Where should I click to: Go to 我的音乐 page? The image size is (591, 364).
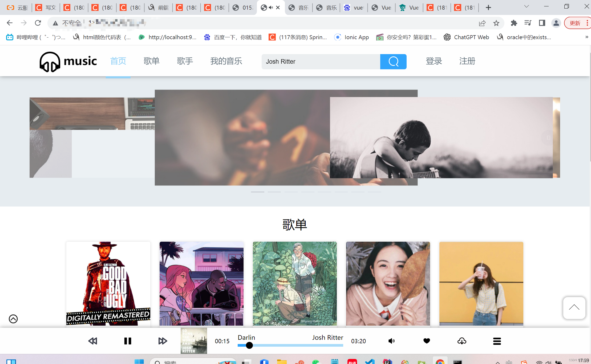(x=226, y=61)
